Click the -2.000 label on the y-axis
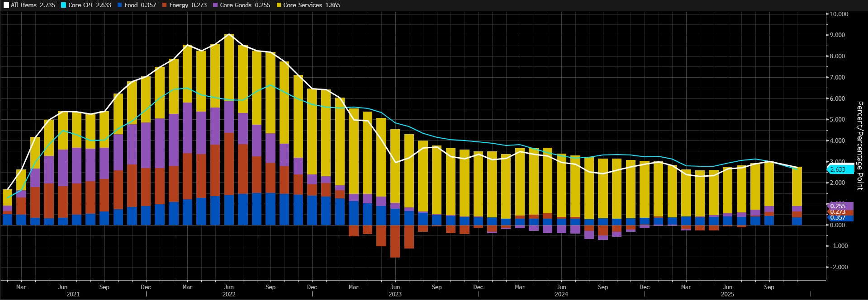This screenshot has height=300, width=868. tap(839, 267)
